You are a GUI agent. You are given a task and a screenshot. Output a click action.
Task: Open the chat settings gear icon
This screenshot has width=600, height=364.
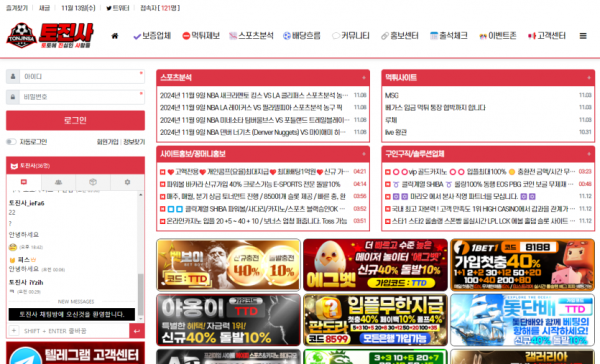point(127,182)
